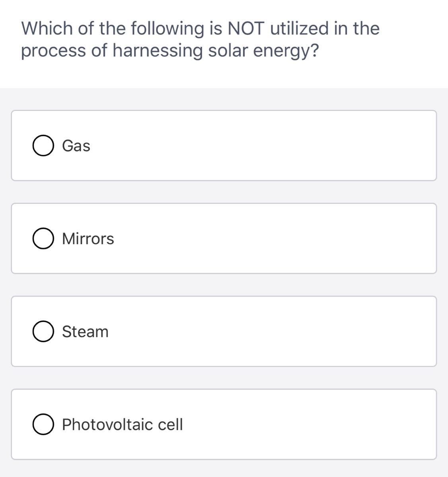Screen dimensions: 448x477
Task: Select the Mirrors radio button
Action: (43, 239)
